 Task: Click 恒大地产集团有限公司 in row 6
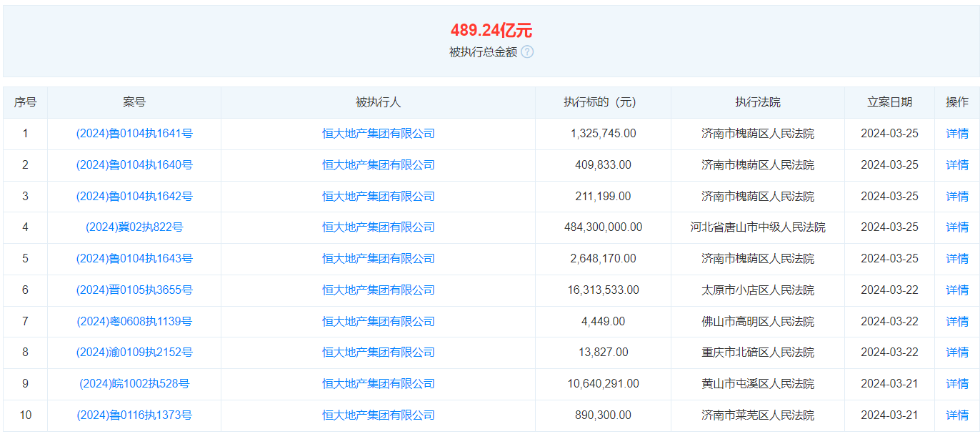[x=379, y=290]
